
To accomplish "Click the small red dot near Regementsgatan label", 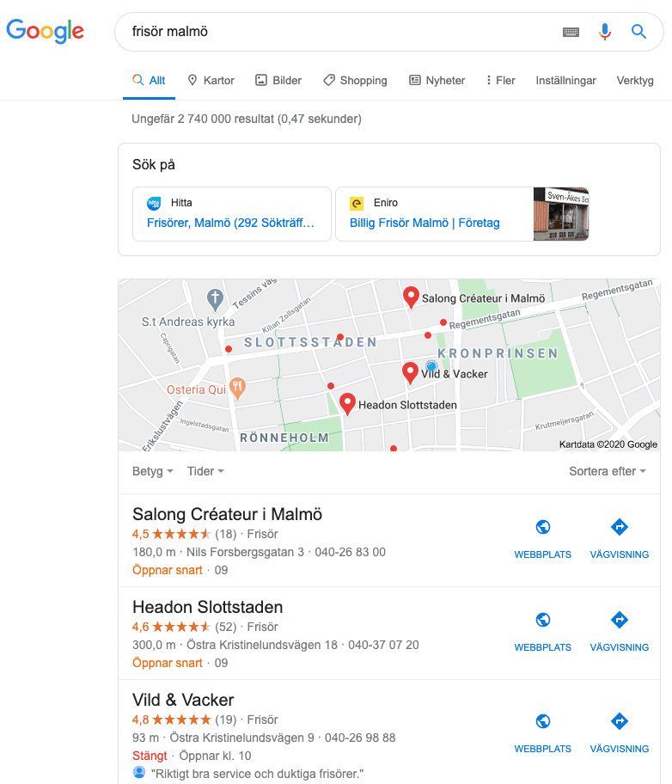I will pos(443,322).
